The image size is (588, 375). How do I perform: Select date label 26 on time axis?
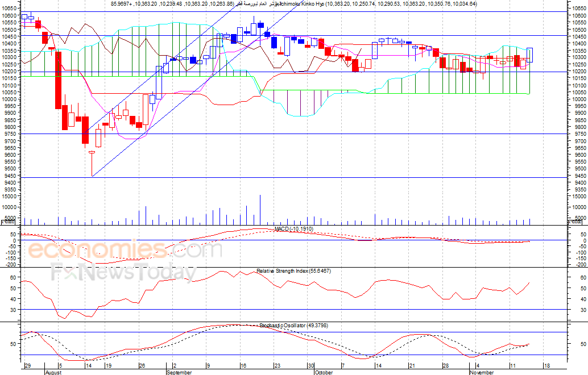(x=142, y=366)
